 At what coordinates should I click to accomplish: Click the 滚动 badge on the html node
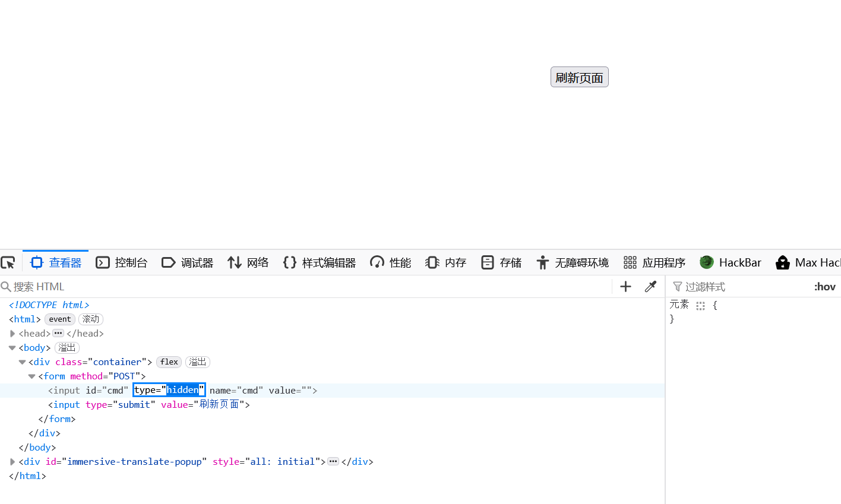91,319
